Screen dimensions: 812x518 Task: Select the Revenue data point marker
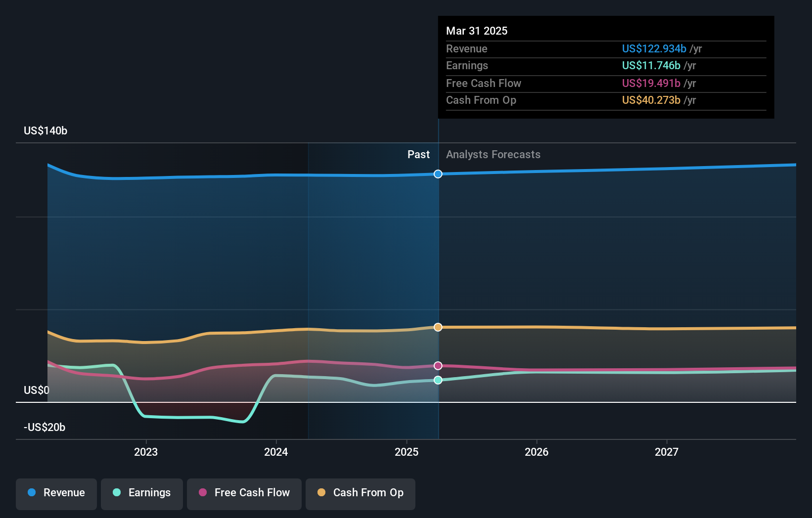pos(438,174)
